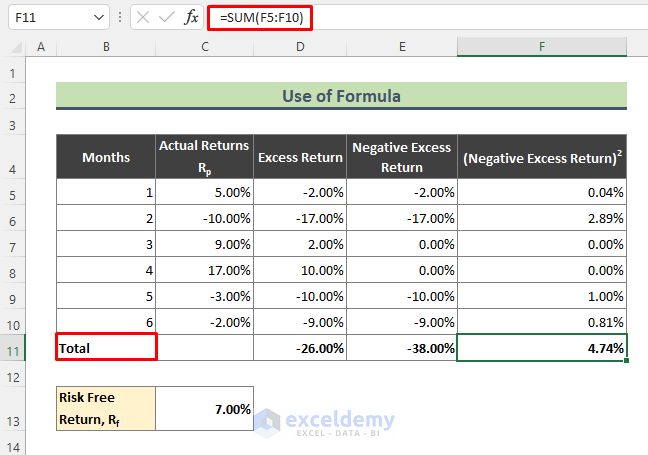Click the 'Negative Excess Return' header cell
The height and width of the screenshot is (455, 648).
tap(402, 157)
